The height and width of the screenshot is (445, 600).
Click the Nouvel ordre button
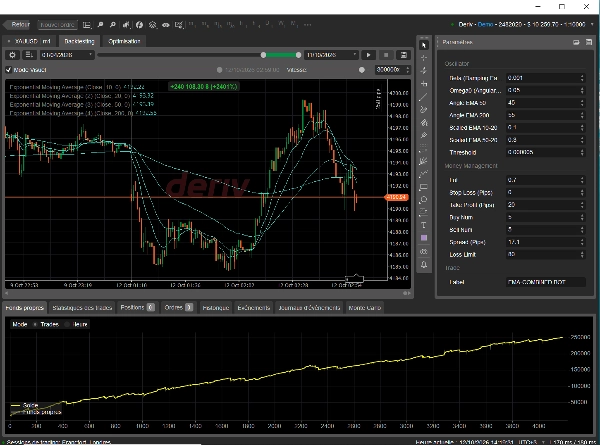tap(57, 25)
